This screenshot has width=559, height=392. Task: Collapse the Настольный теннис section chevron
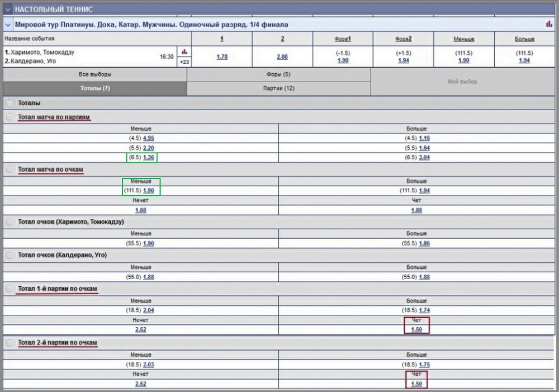8,10
